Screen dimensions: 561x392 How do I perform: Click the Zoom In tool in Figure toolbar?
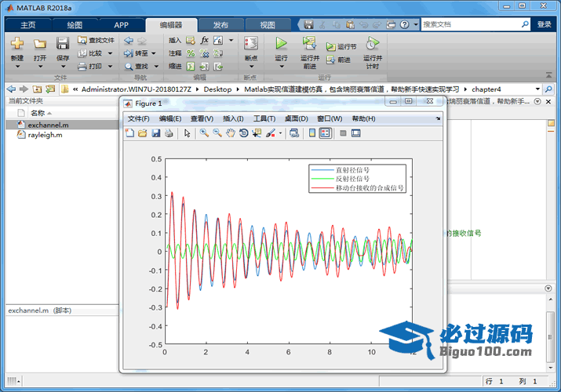pos(204,133)
